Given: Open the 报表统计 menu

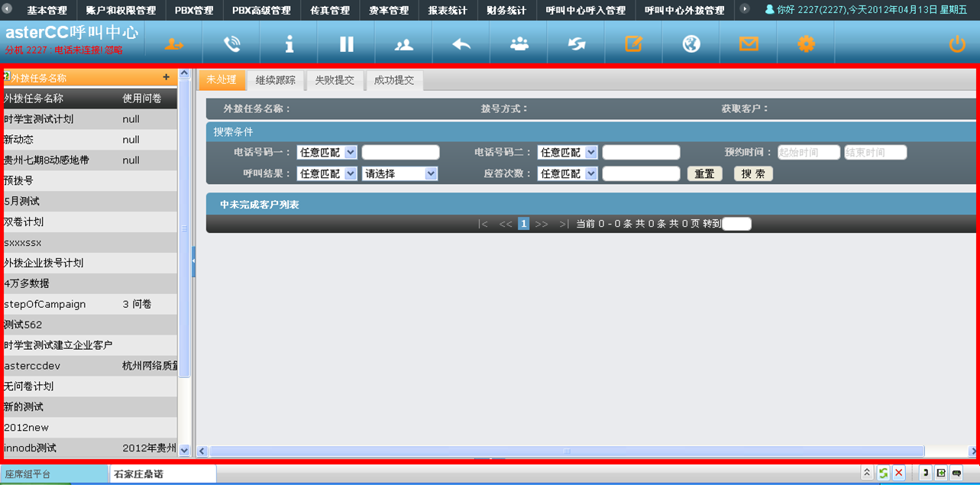Looking at the screenshot, I should tap(448, 11).
